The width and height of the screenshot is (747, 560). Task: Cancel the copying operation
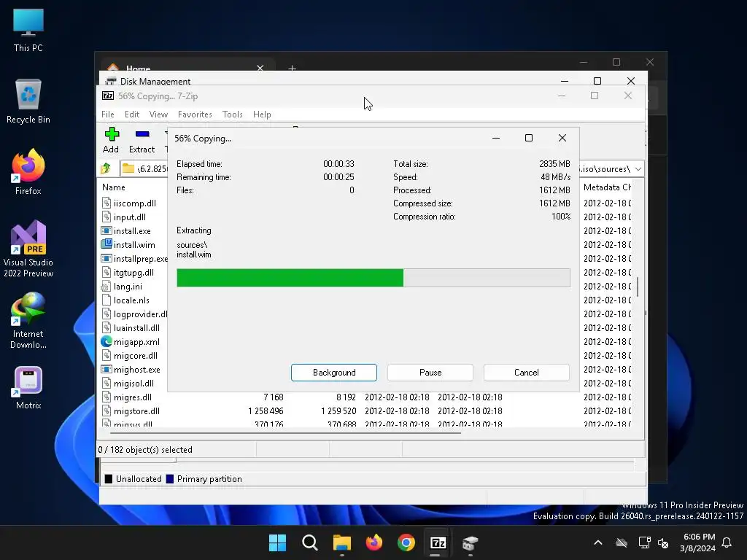(x=527, y=373)
